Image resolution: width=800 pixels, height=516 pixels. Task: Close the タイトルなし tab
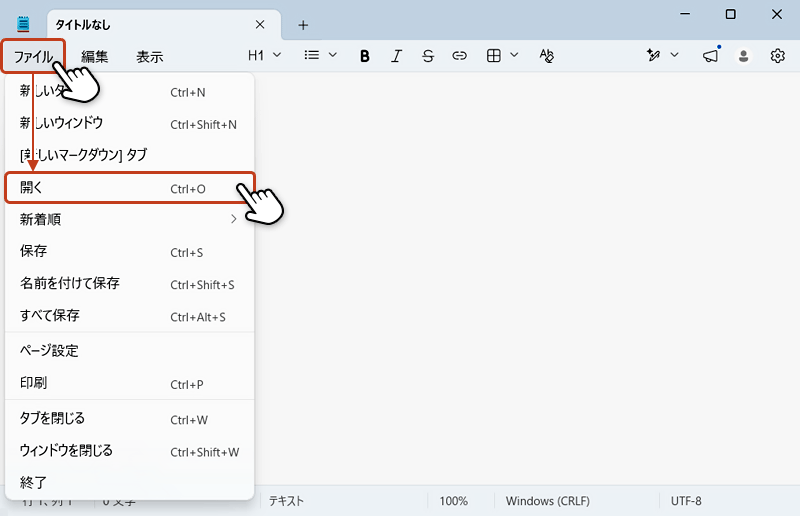260,24
